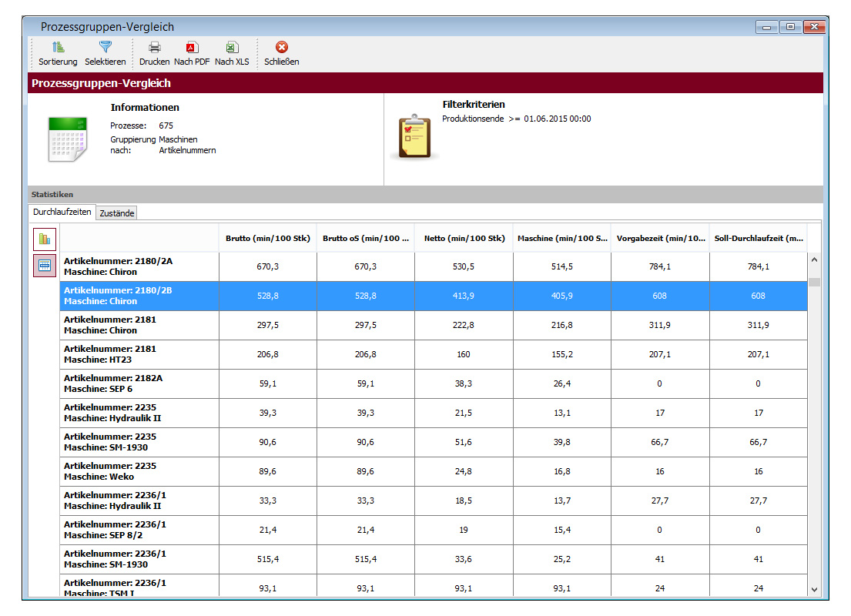This screenshot has height=616, width=851.
Task: Click Netto value 21,5 for 2235 Hydraulik II
Action: [464, 413]
